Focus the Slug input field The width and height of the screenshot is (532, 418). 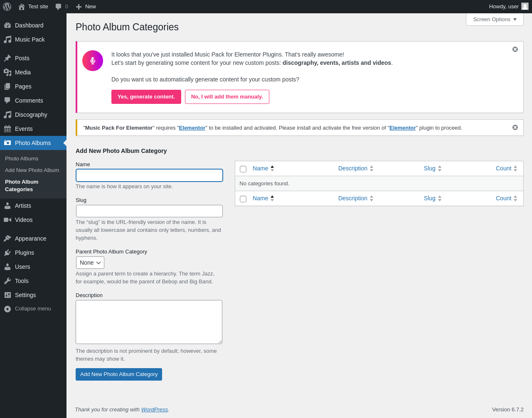pyautogui.click(x=149, y=211)
